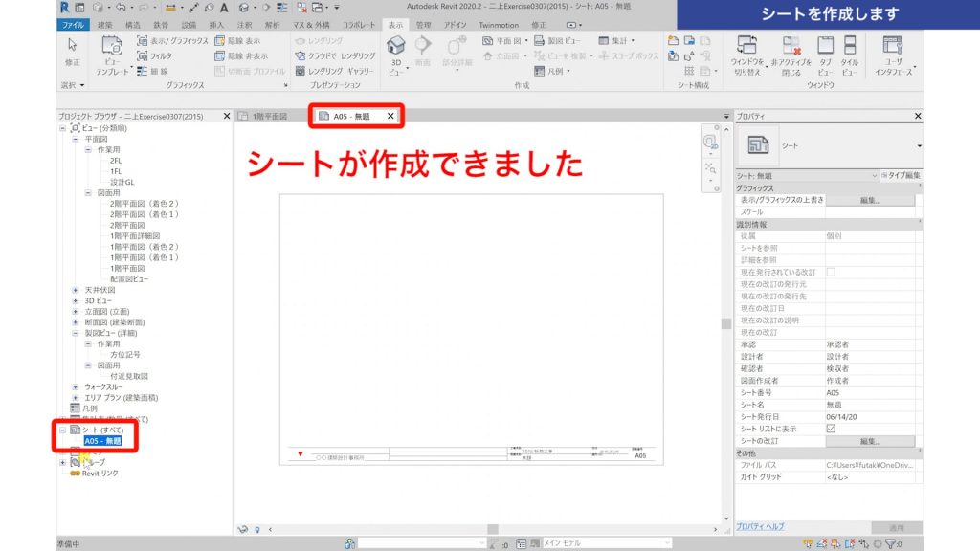980x551 pixels.
Task: Activate the タイル ビュー icon
Action: pyautogui.click(x=849, y=46)
